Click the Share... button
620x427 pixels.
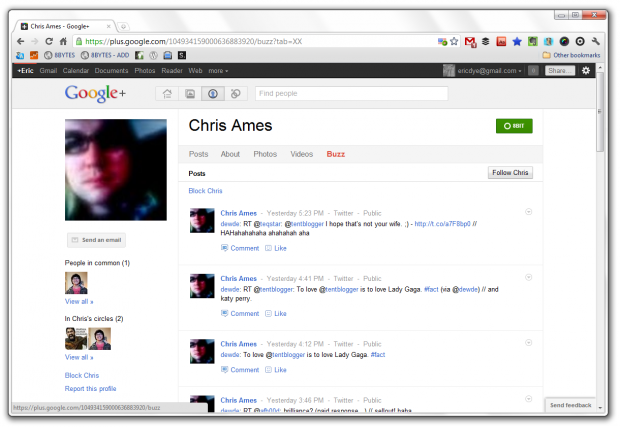(x=560, y=70)
